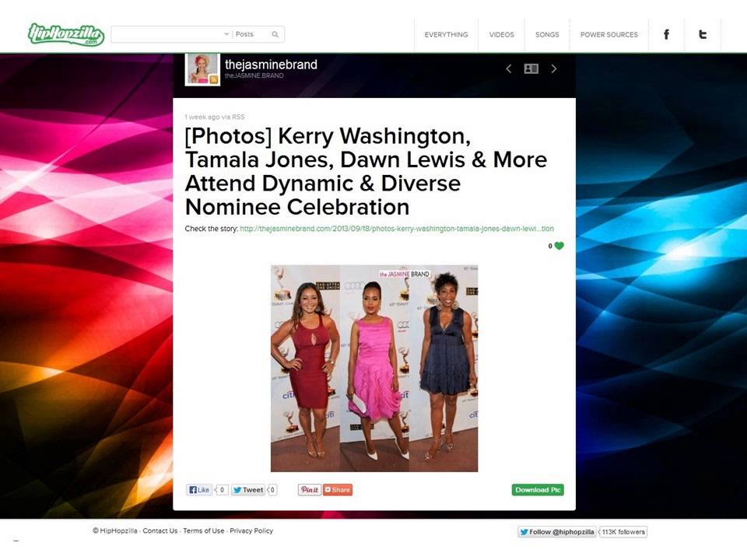Click the Facebook icon in header
Screen dimensions: 747x560
pyautogui.click(x=667, y=34)
